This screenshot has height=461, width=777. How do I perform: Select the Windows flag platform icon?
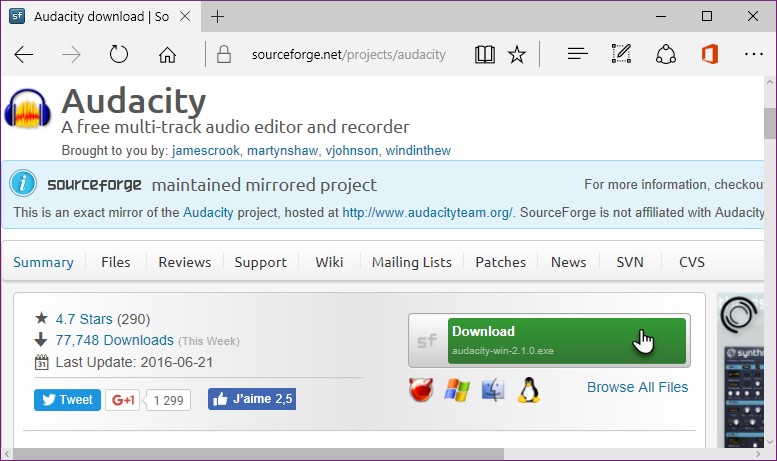pos(457,390)
